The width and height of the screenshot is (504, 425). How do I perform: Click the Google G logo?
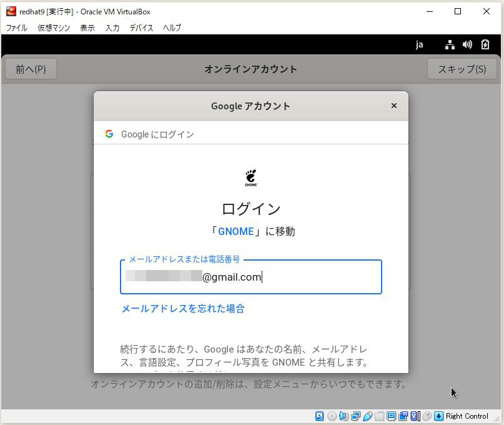(109, 134)
